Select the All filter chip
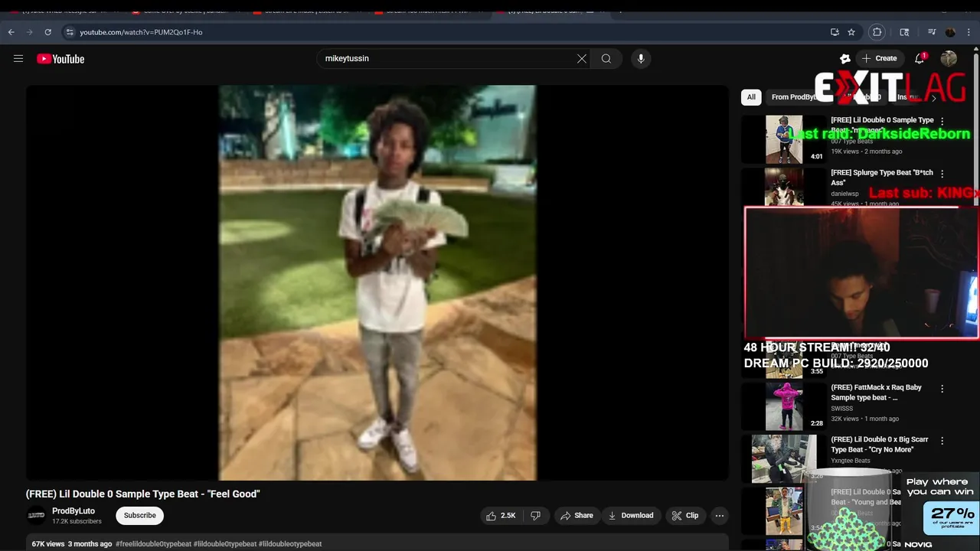 [x=751, y=97]
